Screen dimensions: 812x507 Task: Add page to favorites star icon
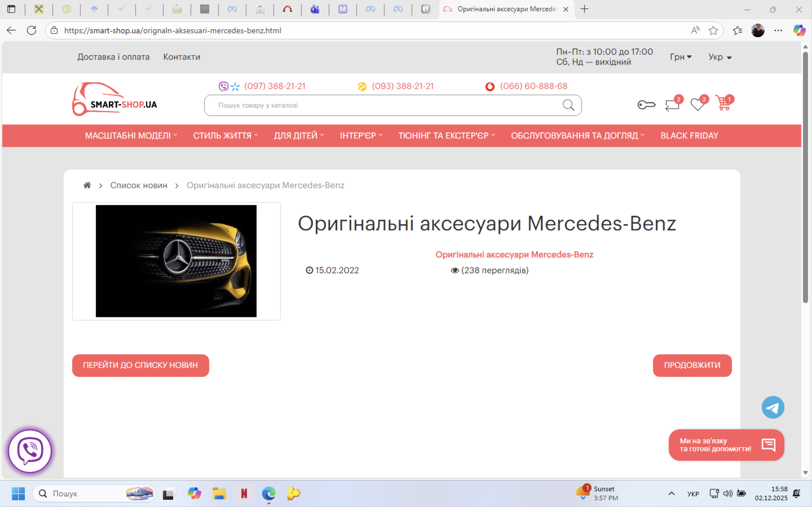(713, 30)
